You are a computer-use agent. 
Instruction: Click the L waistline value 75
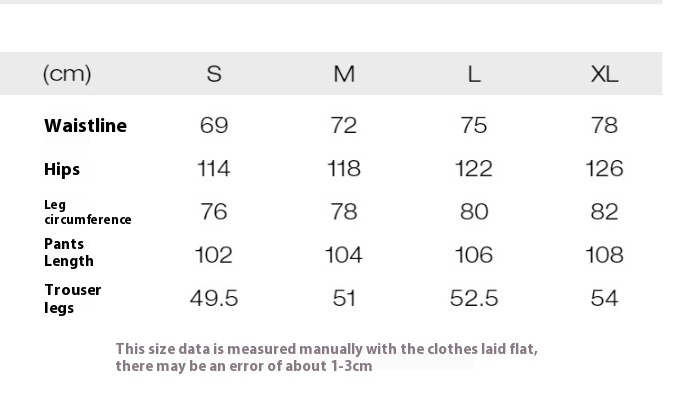[x=474, y=126]
